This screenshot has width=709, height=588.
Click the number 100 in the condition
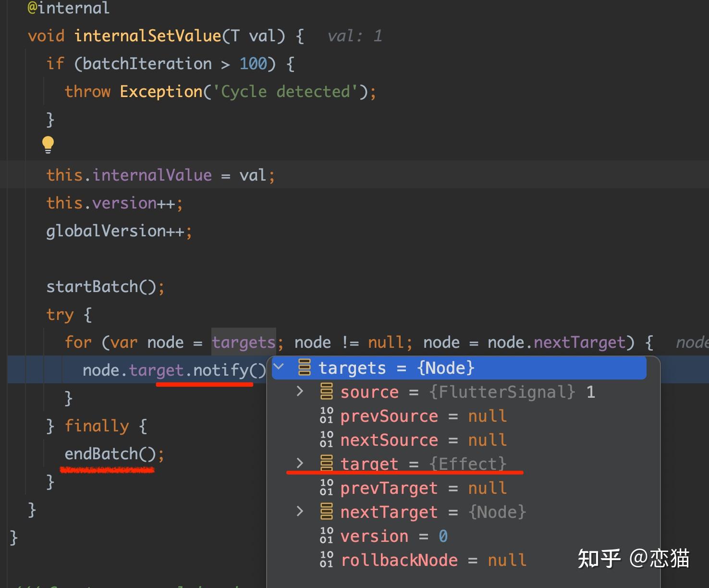(x=253, y=64)
